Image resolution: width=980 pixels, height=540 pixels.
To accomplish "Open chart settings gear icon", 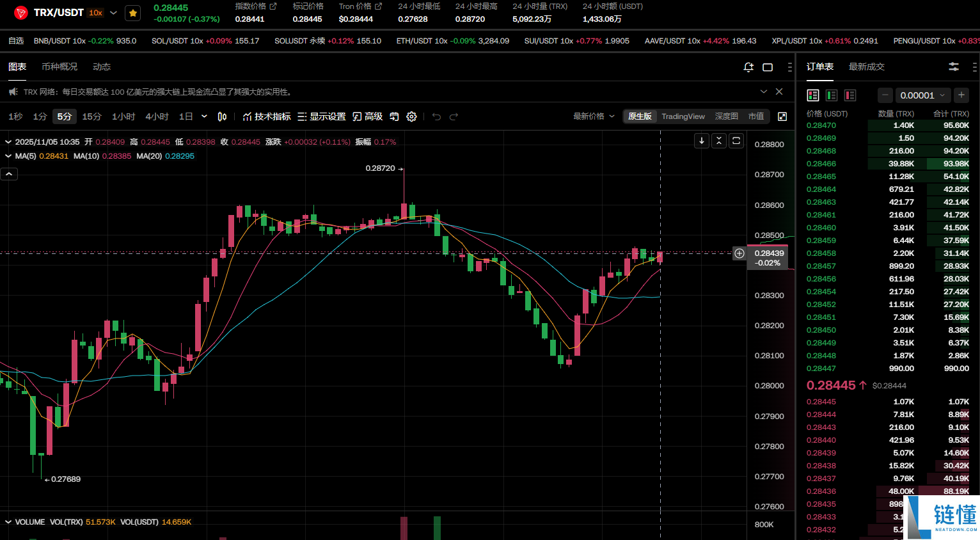I will [x=412, y=116].
